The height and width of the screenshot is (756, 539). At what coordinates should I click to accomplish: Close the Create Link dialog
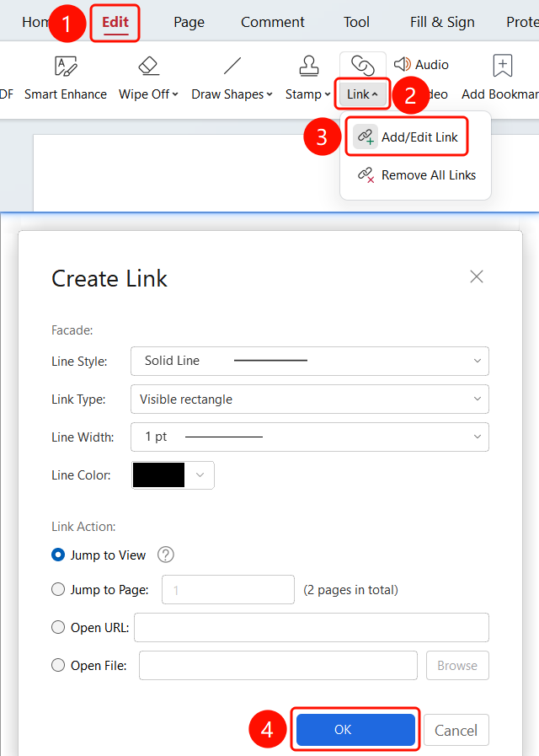[x=477, y=276]
